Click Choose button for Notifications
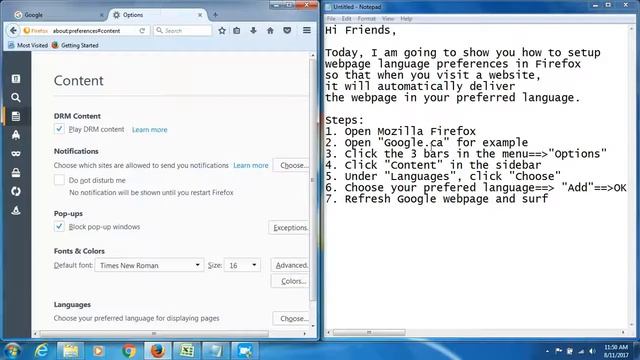This screenshot has height=360, width=640. [x=291, y=165]
